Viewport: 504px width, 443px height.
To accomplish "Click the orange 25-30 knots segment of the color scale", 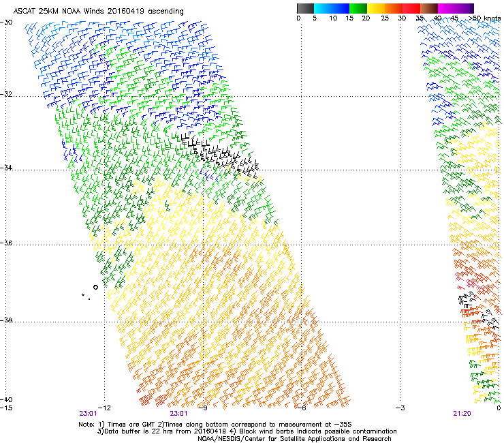I will tap(394, 8).
